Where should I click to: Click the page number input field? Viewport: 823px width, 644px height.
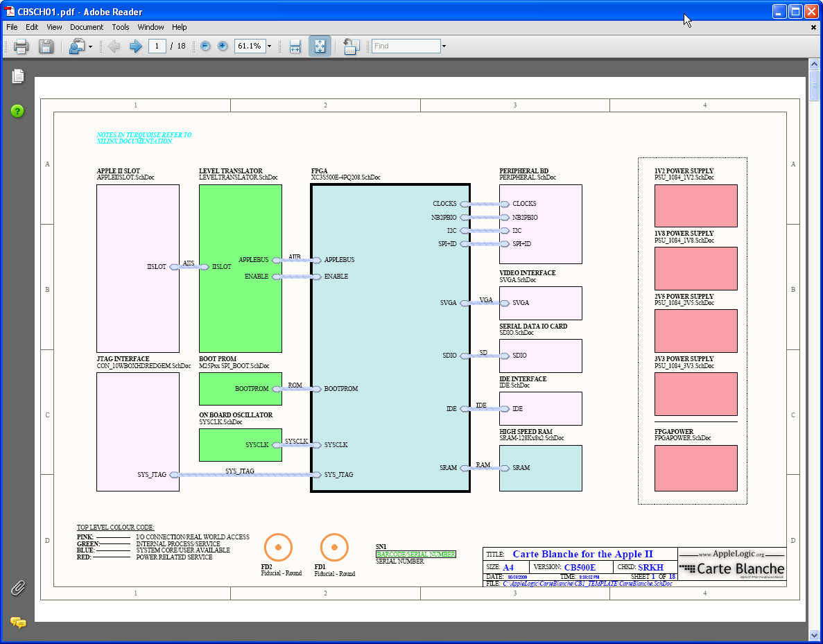point(157,46)
